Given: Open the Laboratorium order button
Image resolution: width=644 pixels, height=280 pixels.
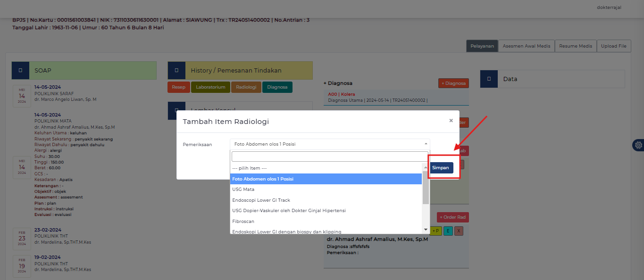Looking at the screenshot, I should coord(210,87).
